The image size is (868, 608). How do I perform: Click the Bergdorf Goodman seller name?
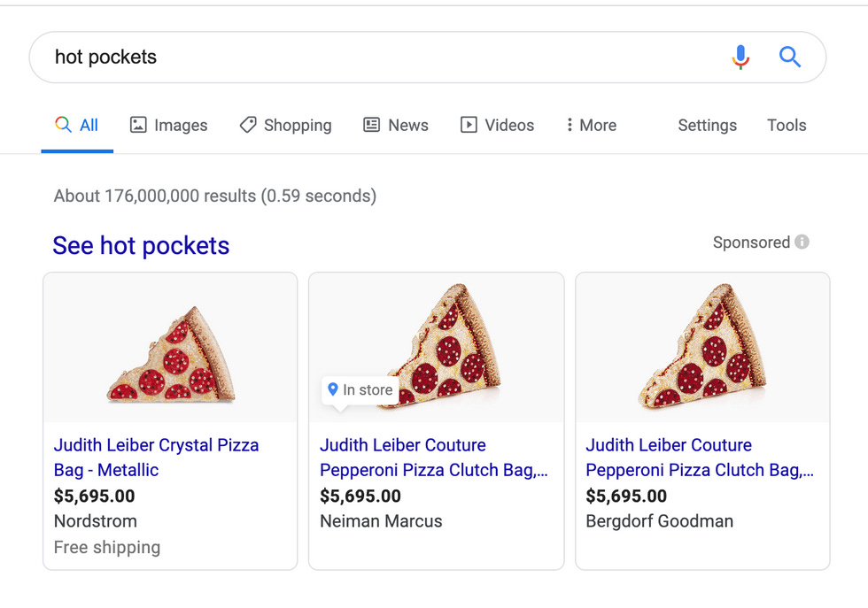(x=659, y=521)
